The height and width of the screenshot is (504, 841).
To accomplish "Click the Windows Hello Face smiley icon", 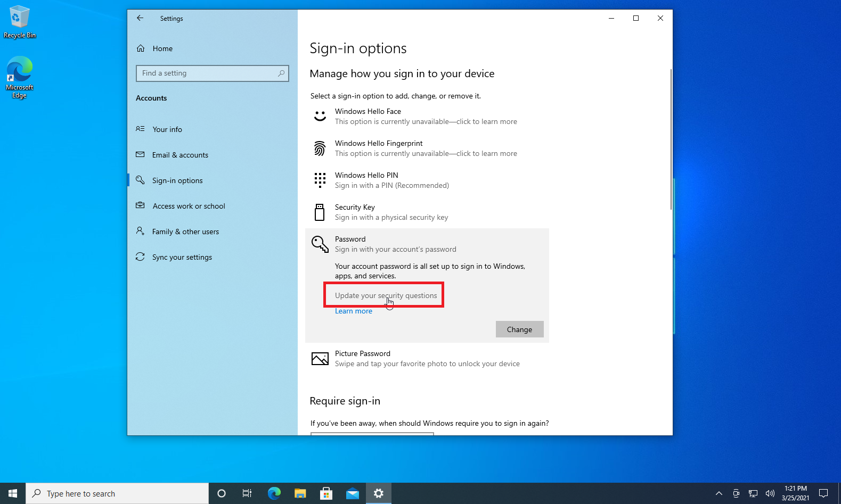I will [320, 116].
